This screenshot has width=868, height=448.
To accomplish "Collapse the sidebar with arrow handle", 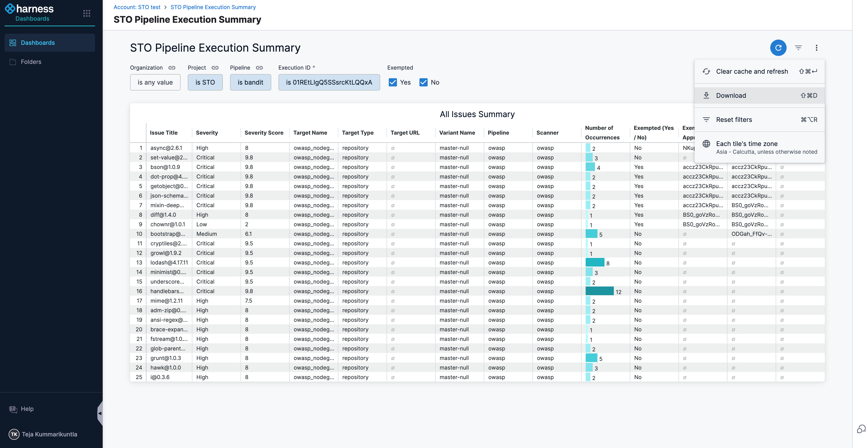I will 100,413.
